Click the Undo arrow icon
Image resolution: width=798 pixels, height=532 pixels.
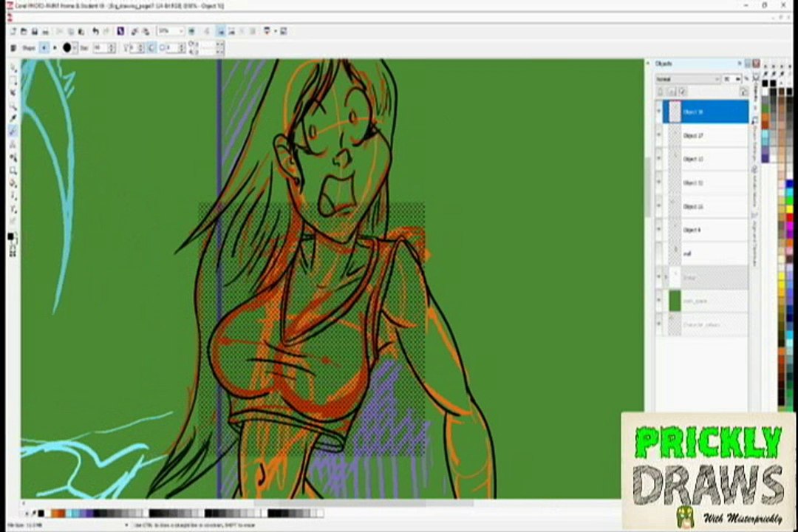click(95, 32)
